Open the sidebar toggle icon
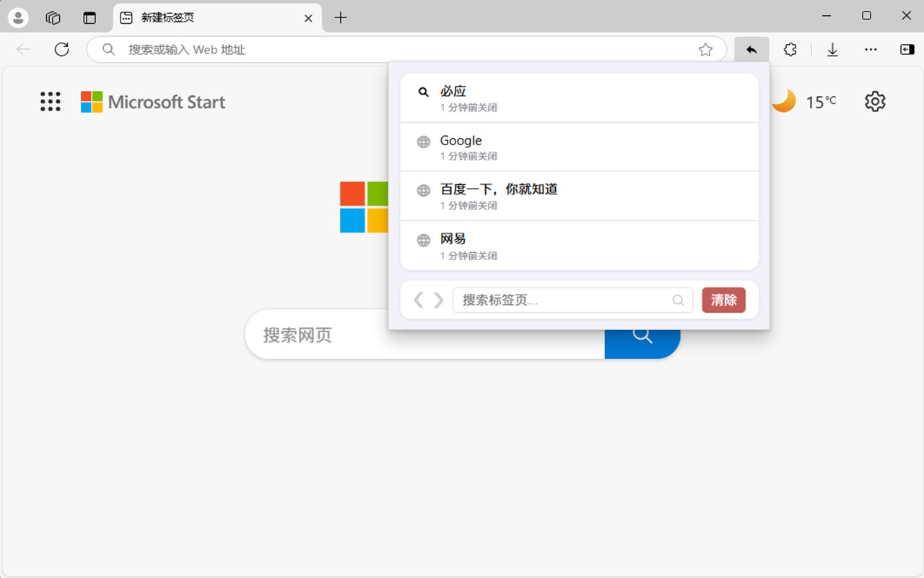This screenshot has width=924, height=578. click(907, 49)
